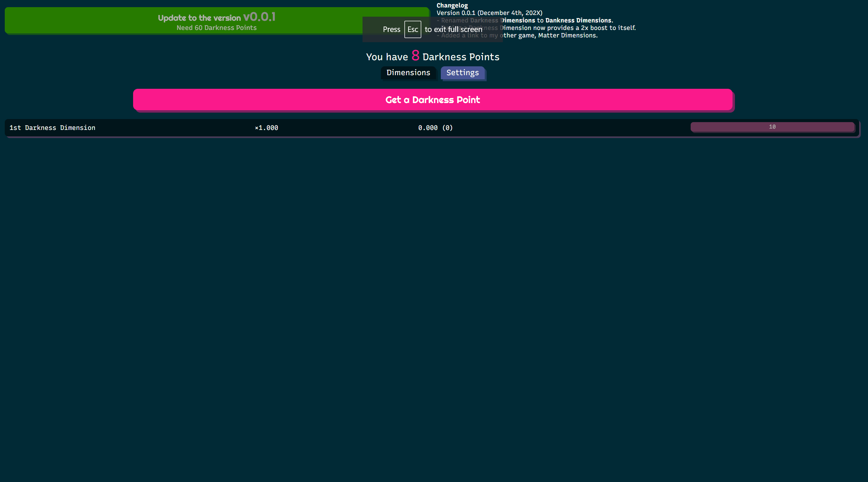Click the 0.000 (0) amount value

435,128
